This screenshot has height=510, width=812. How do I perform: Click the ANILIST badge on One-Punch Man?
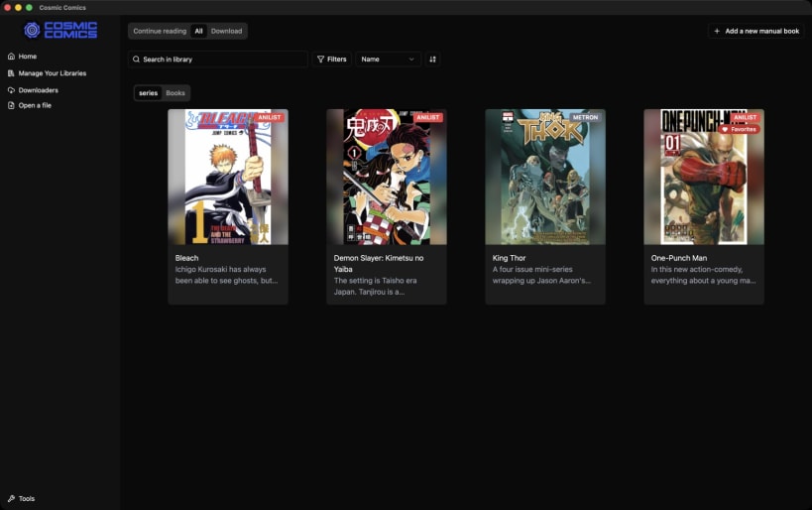click(746, 118)
